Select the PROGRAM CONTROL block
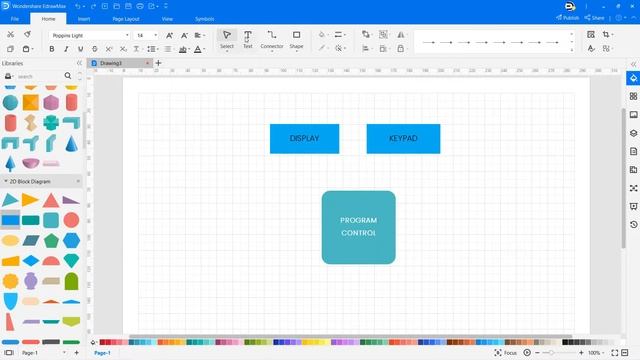640x360 pixels. tap(358, 227)
